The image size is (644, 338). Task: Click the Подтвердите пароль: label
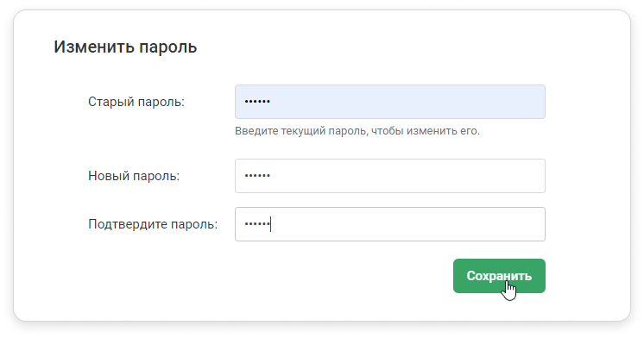point(153,224)
